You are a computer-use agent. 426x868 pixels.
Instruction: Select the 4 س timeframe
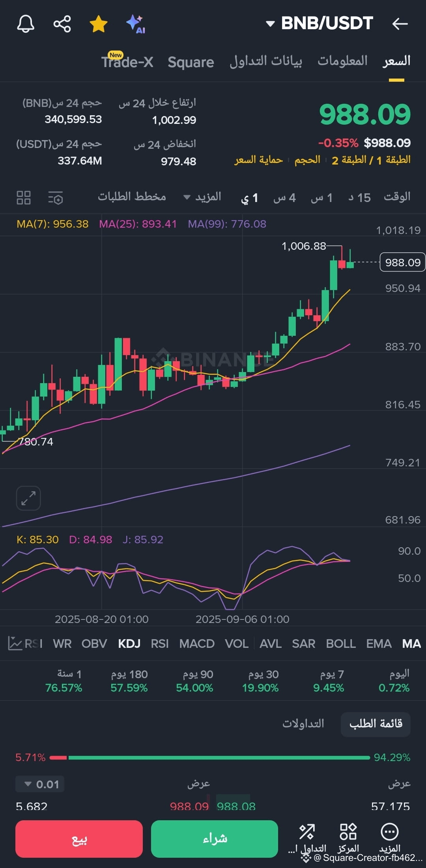[284, 198]
